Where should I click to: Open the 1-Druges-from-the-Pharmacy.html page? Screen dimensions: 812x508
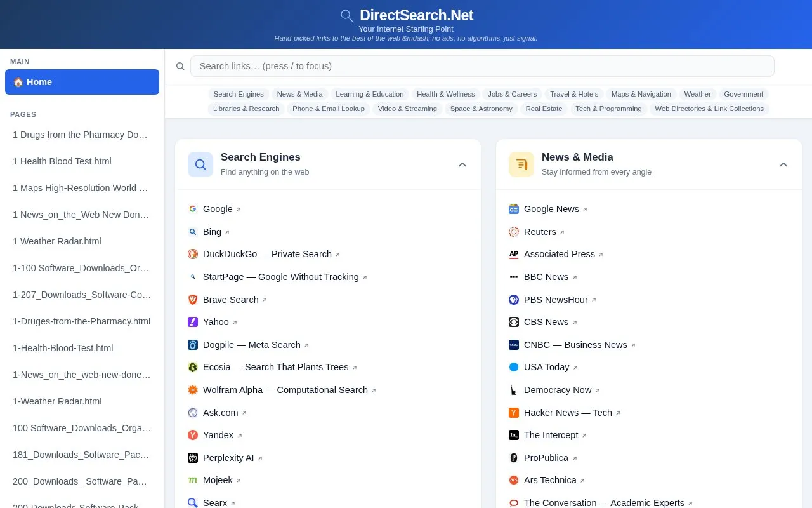82,321
